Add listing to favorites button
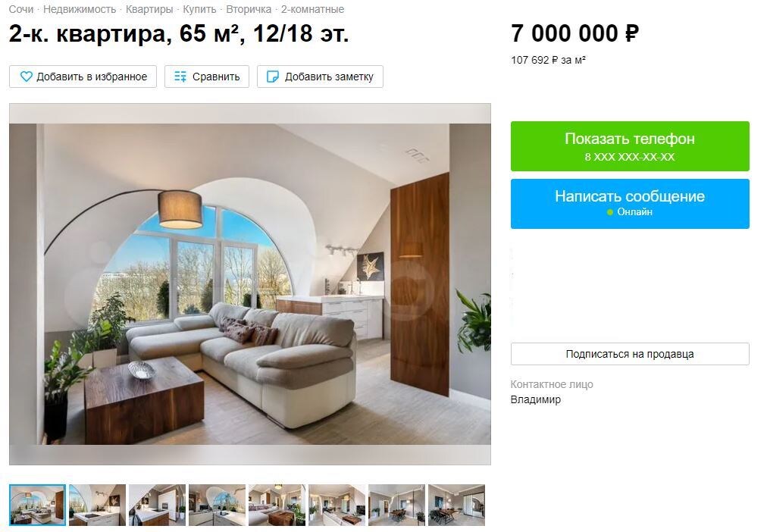Screen dimensions: 767x532 [x=83, y=77]
